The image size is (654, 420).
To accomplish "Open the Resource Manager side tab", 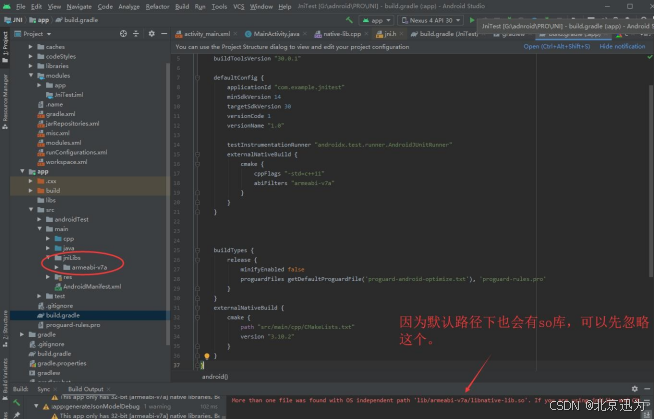I will (5, 101).
